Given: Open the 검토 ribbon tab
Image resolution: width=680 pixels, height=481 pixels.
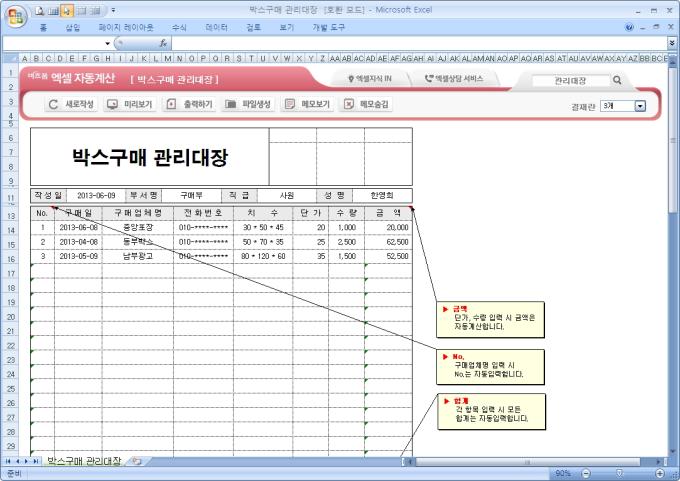Looking at the screenshot, I should pos(253,28).
